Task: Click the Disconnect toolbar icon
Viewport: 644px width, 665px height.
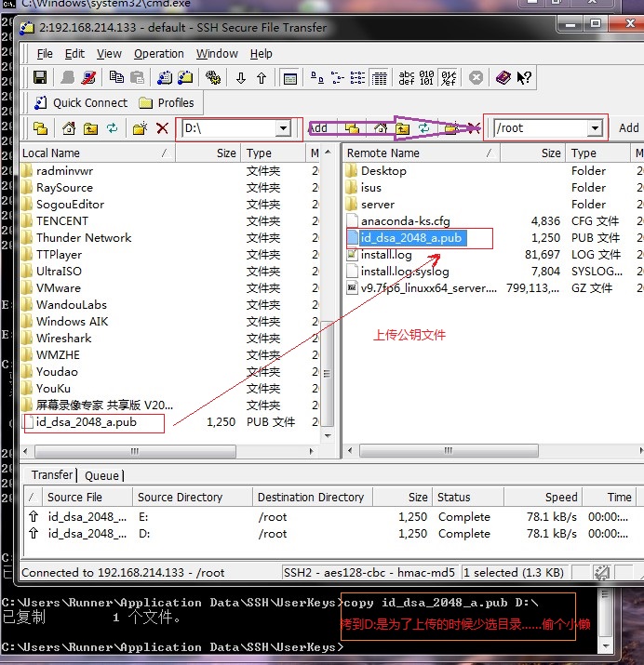Action: [x=88, y=77]
